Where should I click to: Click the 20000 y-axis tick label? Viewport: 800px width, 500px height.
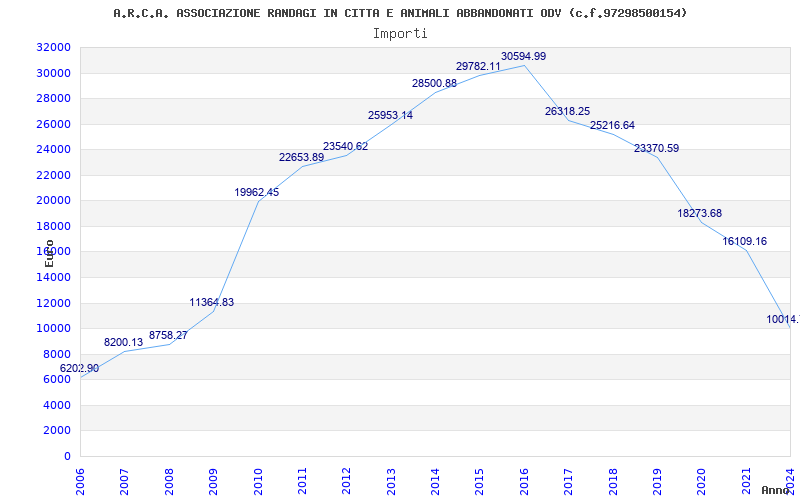(54, 201)
